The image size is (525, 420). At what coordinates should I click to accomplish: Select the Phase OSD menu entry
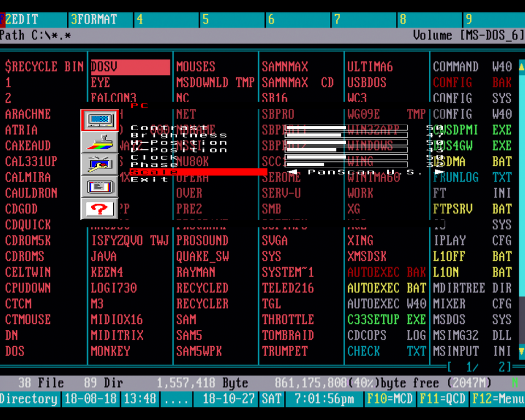[154, 165]
